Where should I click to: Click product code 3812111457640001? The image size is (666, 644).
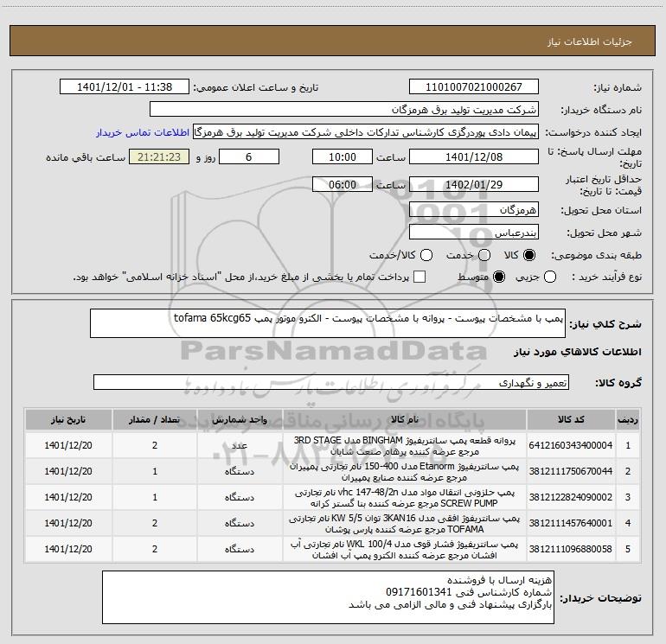[571, 523]
